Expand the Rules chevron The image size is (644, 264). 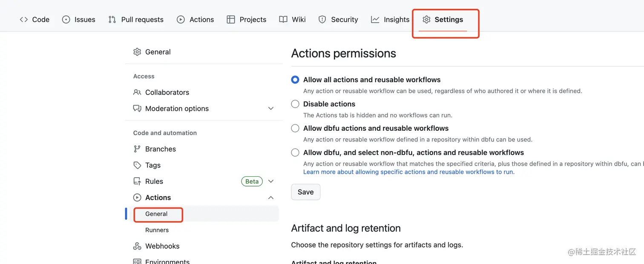[x=270, y=181]
